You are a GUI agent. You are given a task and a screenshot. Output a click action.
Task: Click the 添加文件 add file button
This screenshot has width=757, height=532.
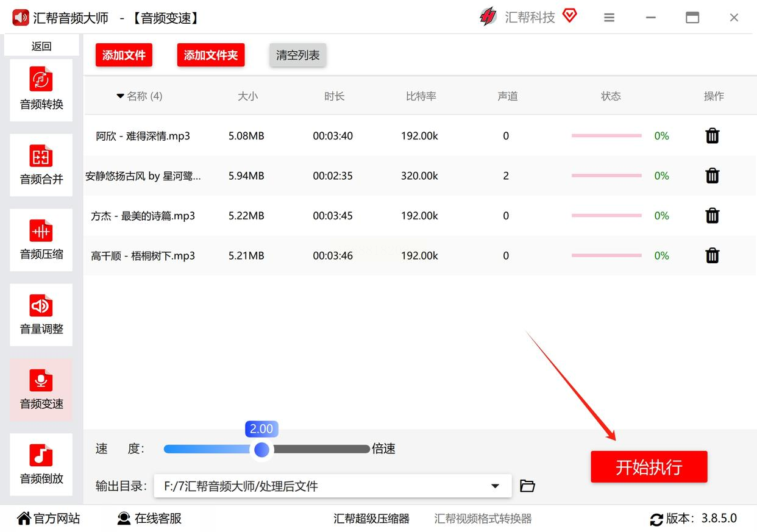point(124,55)
